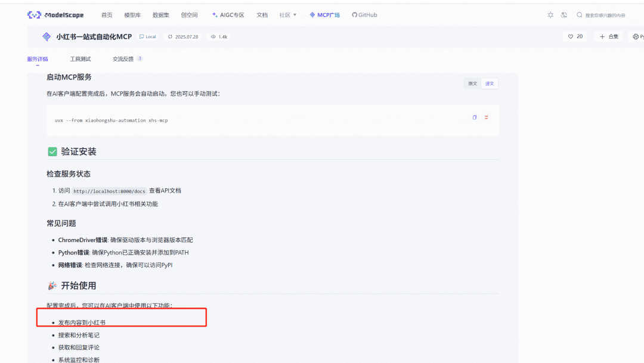
Task: Click the 常见问题 heading
Action: coord(61,224)
